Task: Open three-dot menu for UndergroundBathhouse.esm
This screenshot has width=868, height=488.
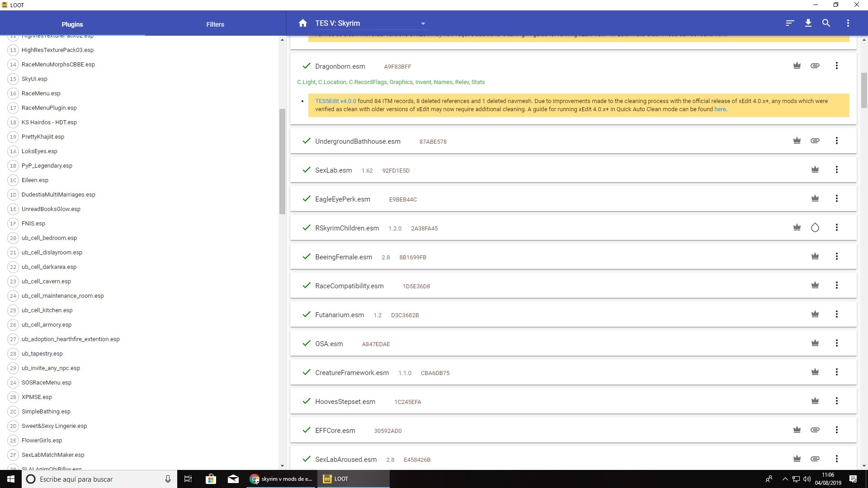Action: [x=837, y=141]
